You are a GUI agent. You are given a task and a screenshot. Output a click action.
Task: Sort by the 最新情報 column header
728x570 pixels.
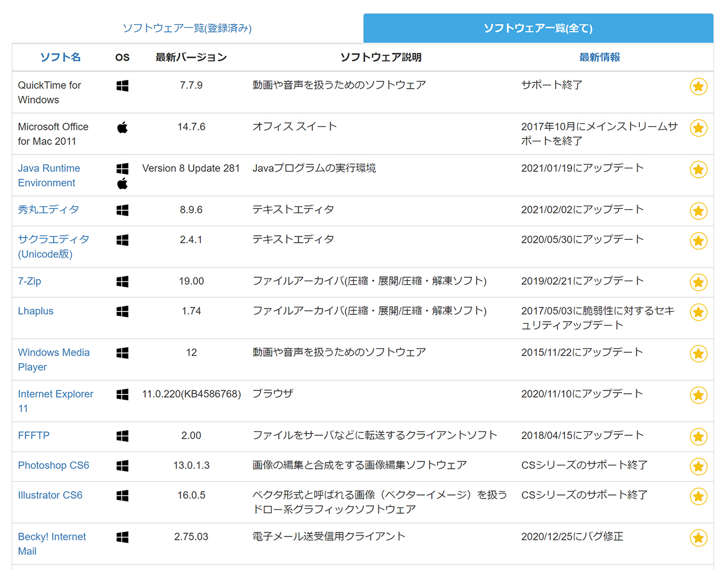coord(599,57)
